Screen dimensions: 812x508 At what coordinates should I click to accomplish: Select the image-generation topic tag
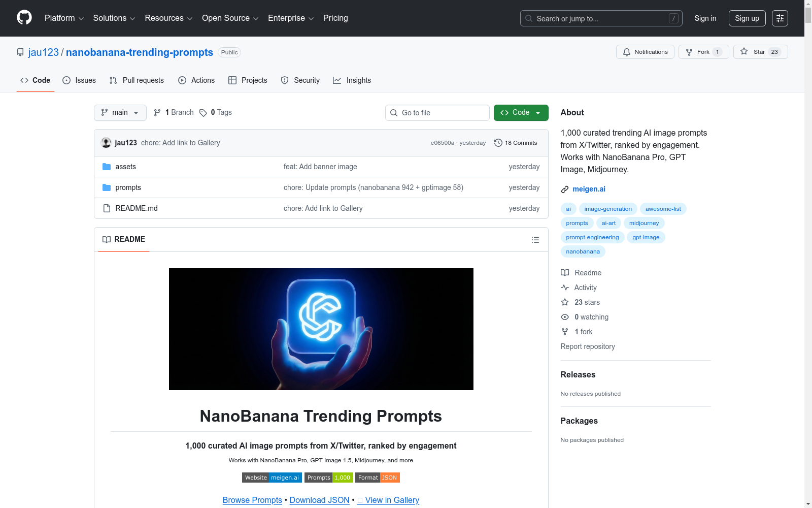pyautogui.click(x=608, y=209)
